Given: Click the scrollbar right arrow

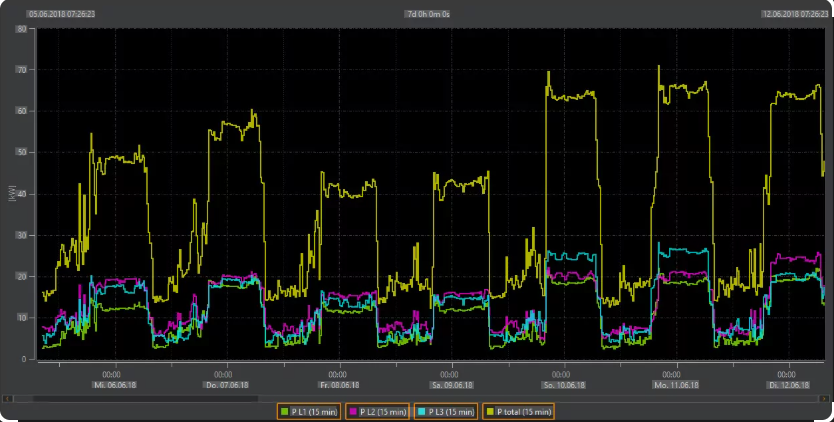Looking at the screenshot, I should coord(826,398).
